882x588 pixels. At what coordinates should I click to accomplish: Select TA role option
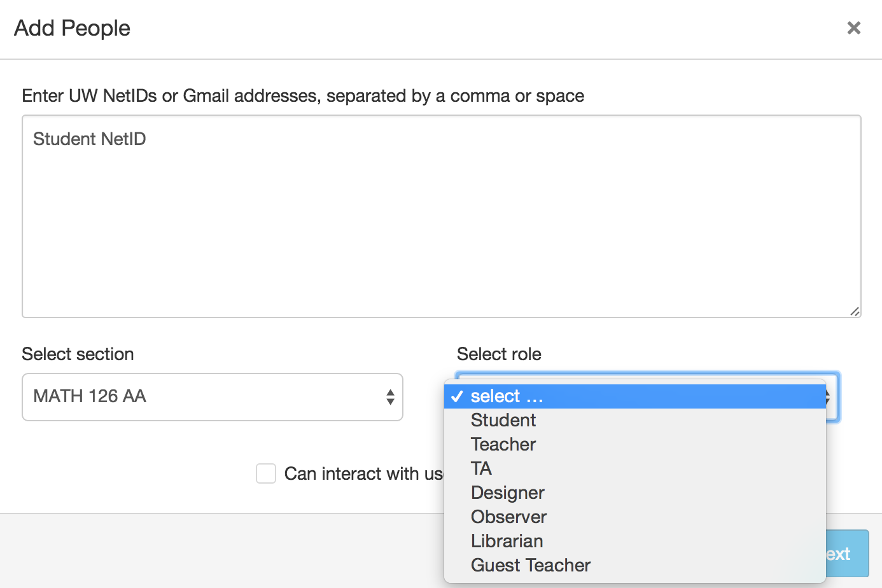coord(635,469)
